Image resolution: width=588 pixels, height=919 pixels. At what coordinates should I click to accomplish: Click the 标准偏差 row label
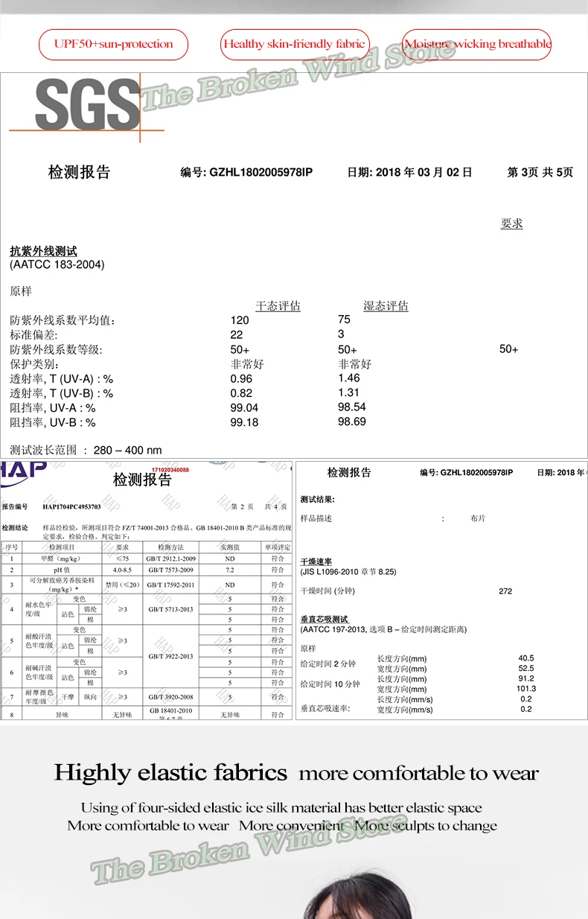click(x=33, y=335)
